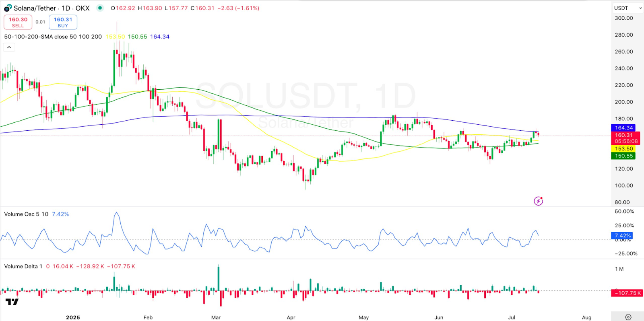644x321 pixels.
Task: Click the 100.00 price scale label
Action: (x=624, y=185)
